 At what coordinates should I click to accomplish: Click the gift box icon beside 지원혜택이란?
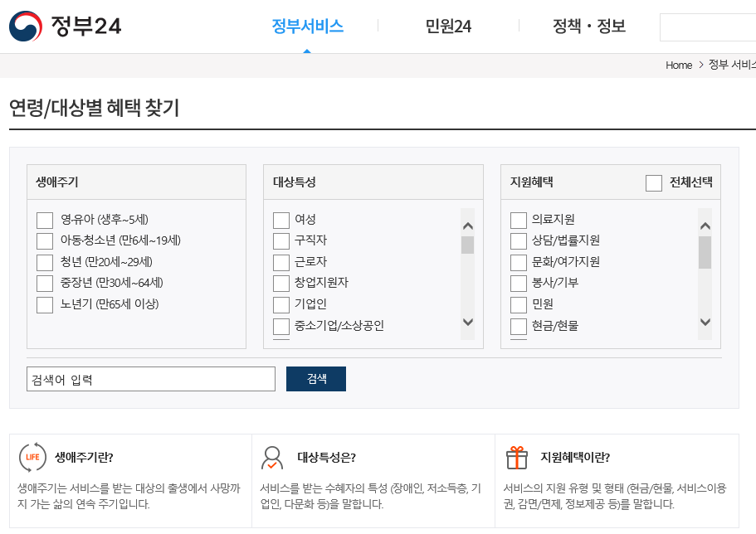[x=516, y=457]
